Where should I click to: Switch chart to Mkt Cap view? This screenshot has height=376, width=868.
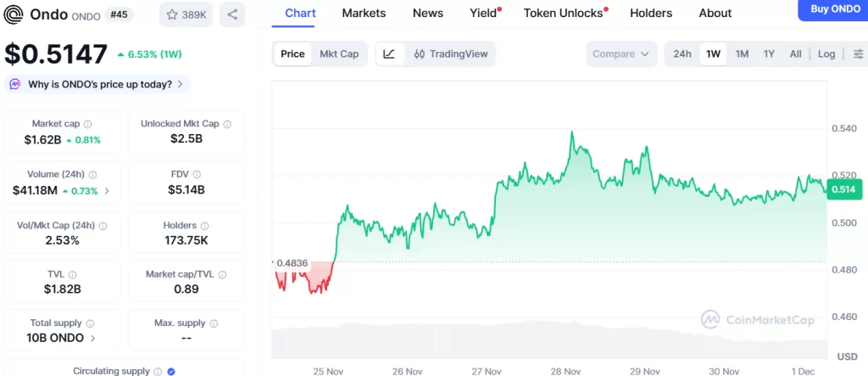338,54
